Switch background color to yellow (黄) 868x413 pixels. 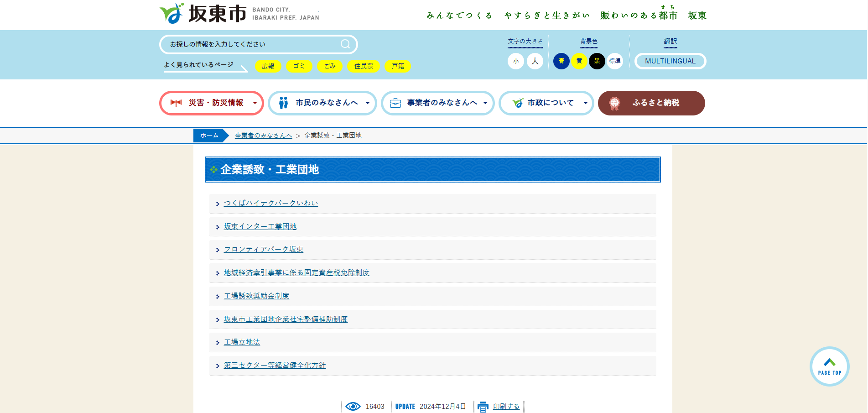pos(579,61)
